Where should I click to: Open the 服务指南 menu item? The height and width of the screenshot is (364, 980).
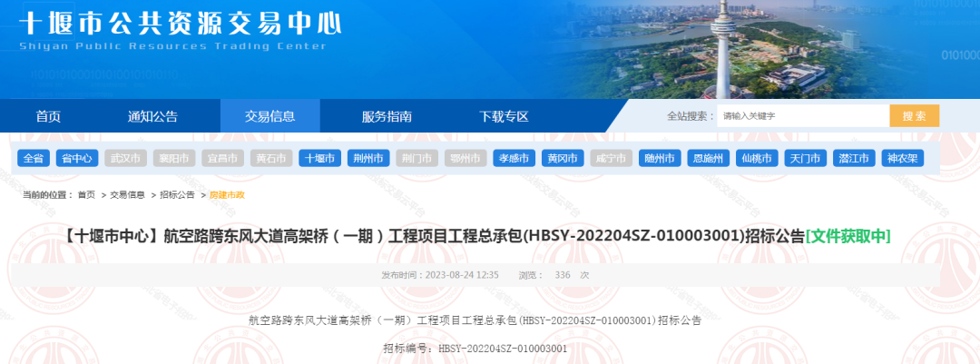387,116
